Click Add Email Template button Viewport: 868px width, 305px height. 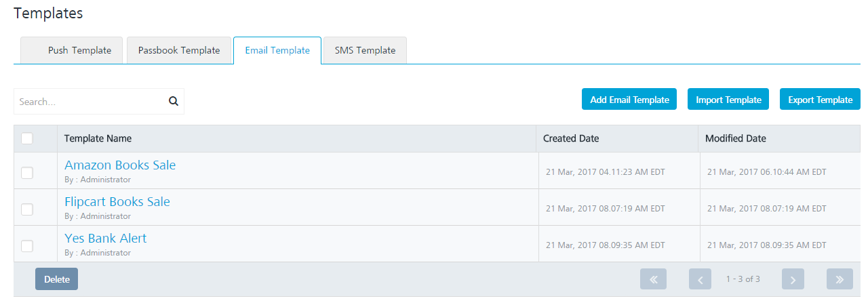(x=629, y=100)
